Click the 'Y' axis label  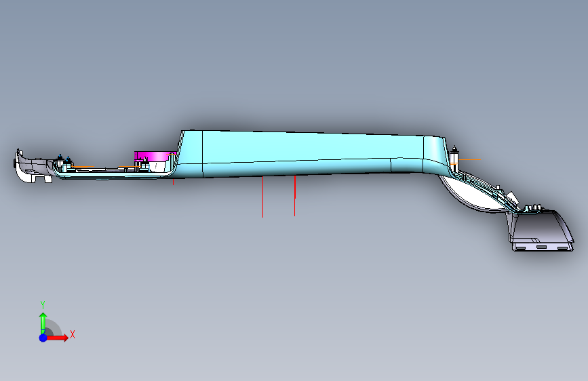tap(43, 304)
